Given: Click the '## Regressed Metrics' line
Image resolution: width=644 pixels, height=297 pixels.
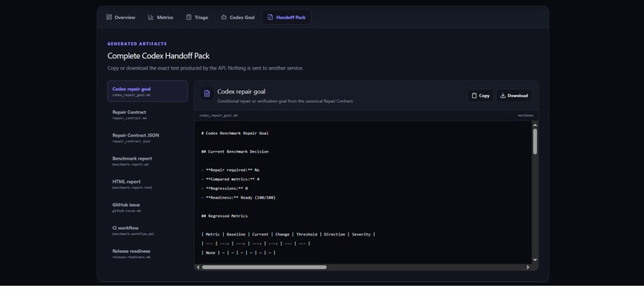Looking at the screenshot, I should pos(225,216).
